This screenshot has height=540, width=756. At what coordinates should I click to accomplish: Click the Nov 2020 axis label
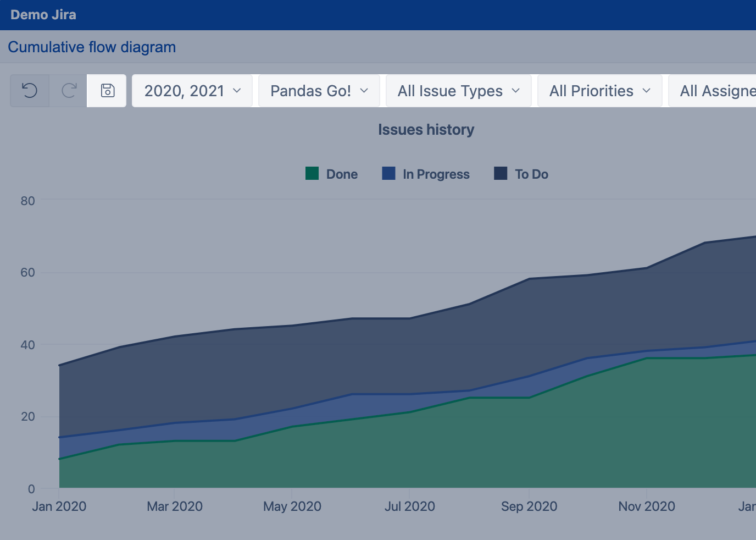(x=646, y=506)
